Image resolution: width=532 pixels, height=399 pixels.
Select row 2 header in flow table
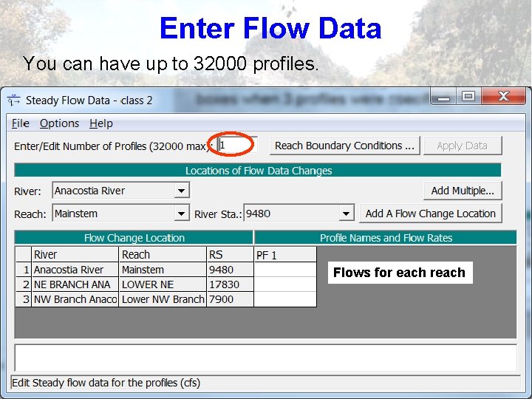point(24,284)
